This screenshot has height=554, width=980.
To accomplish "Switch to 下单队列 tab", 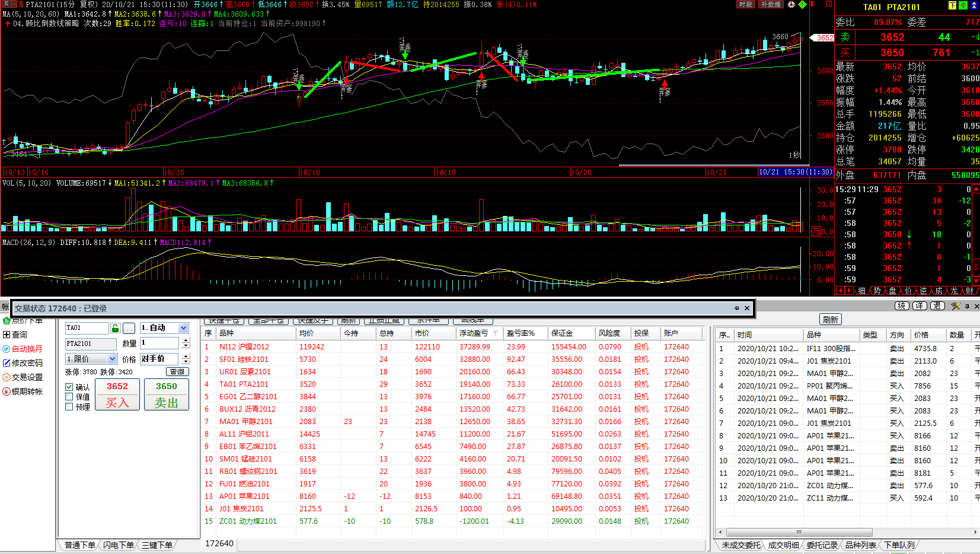I will pos(899,545).
